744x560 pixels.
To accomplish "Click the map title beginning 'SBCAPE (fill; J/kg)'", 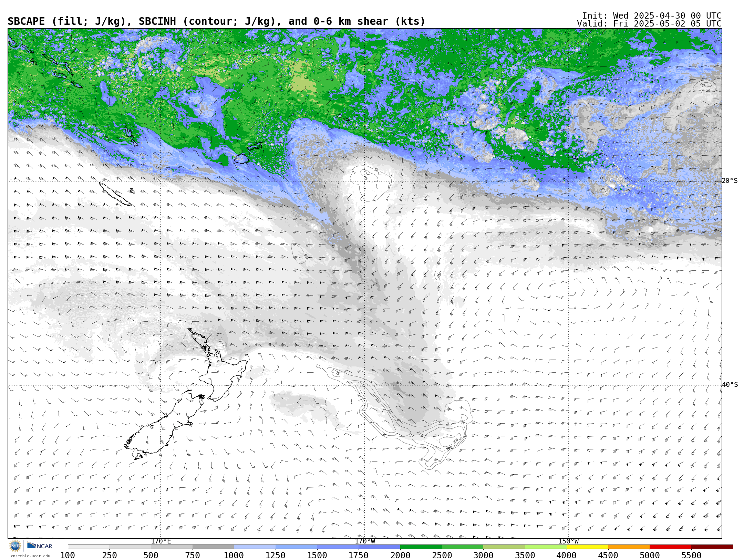I will [x=216, y=21].
